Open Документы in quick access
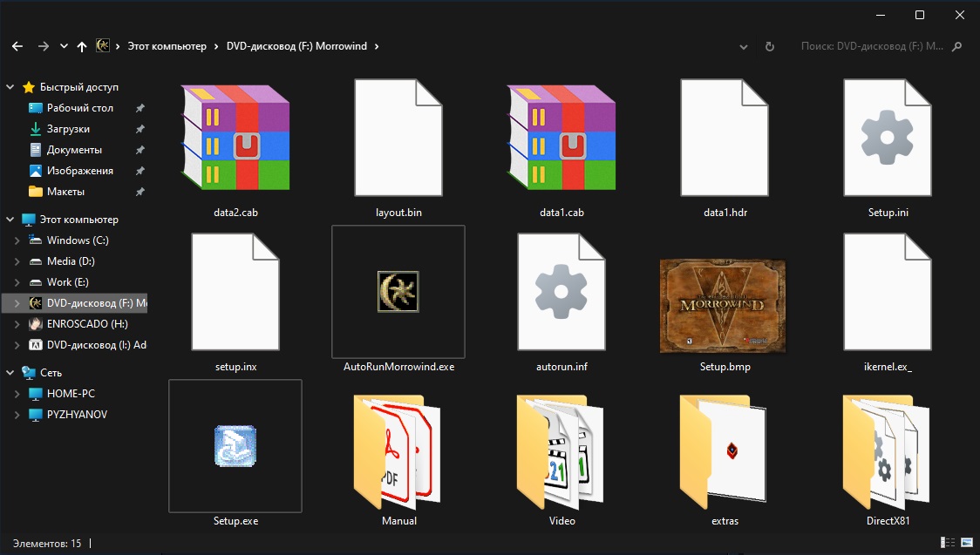The width and height of the screenshot is (980, 555). (74, 150)
